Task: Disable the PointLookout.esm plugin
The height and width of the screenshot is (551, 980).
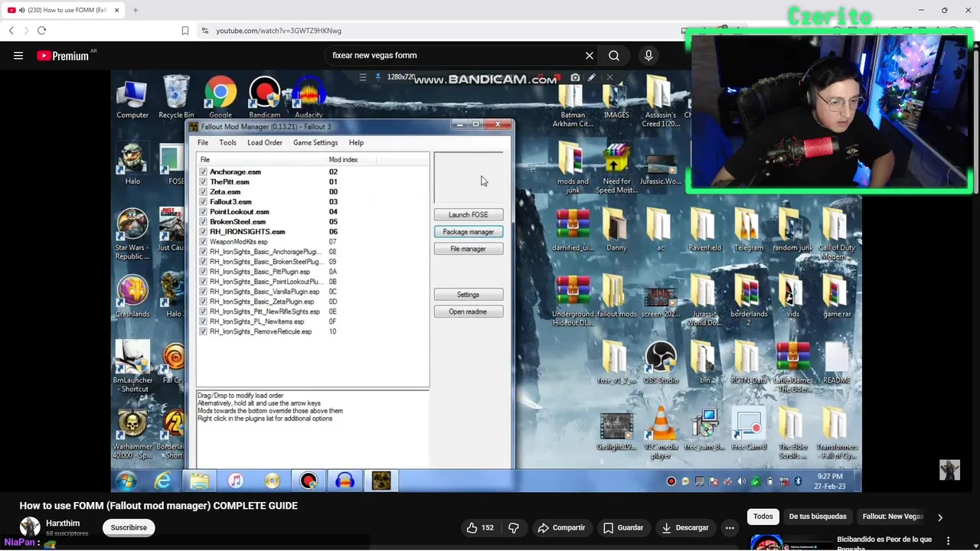Action: click(203, 212)
